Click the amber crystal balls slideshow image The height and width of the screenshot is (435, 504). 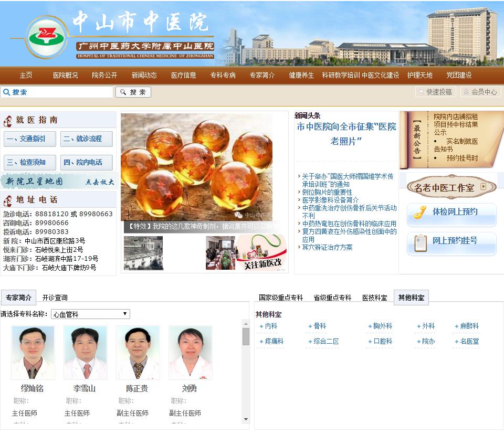click(x=197, y=167)
